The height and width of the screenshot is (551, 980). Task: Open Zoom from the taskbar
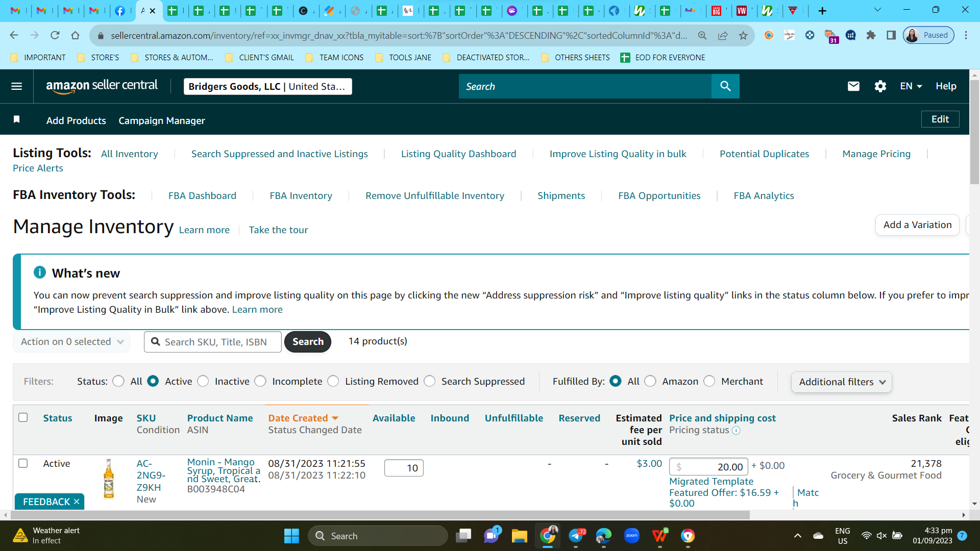(631, 536)
